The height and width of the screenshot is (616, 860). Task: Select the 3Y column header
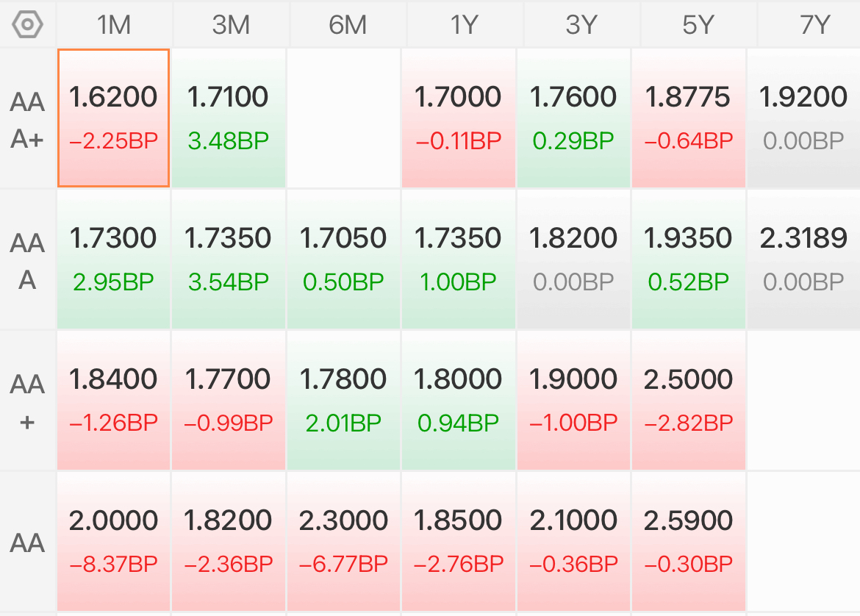click(x=581, y=25)
